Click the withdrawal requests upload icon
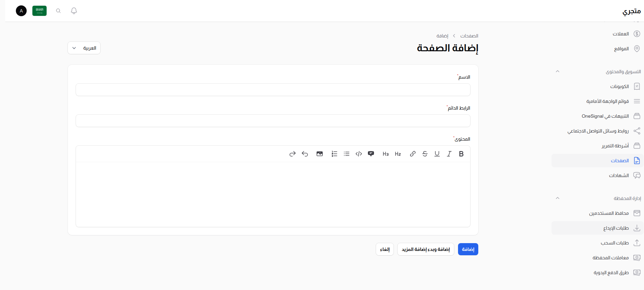The width and height of the screenshot is (644, 290). coord(637,243)
